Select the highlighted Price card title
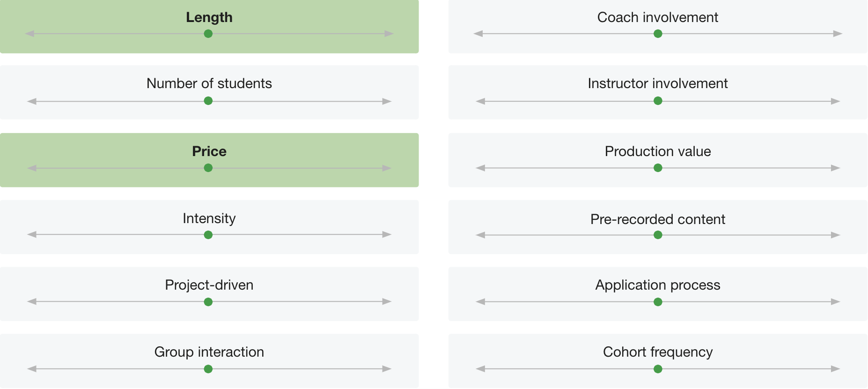 click(209, 151)
